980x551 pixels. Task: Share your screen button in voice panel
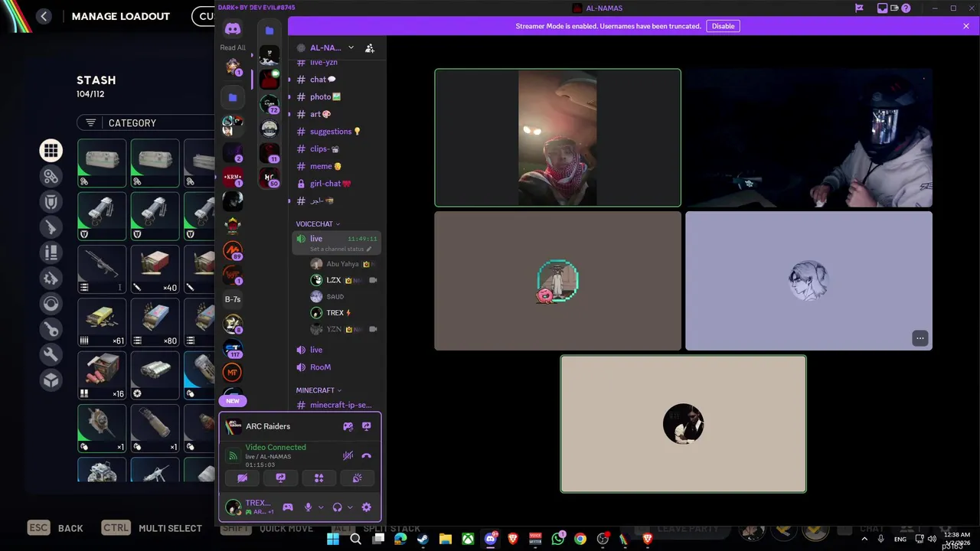(281, 478)
